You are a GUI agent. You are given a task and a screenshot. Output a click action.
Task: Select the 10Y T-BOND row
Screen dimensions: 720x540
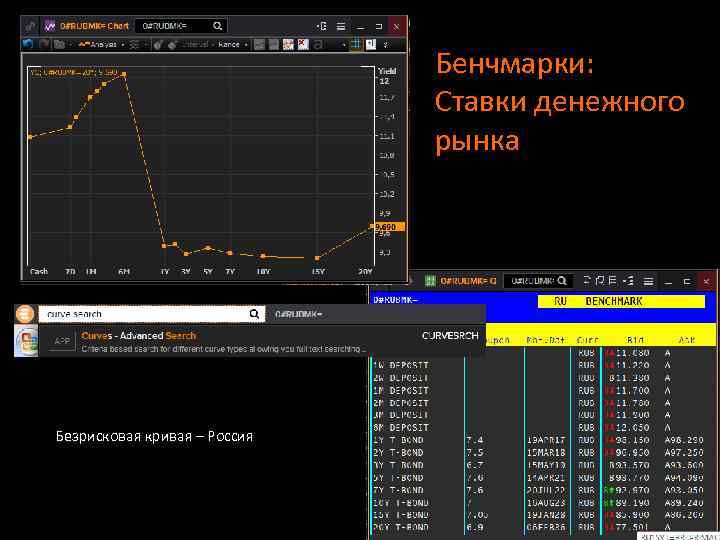(543, 503)
